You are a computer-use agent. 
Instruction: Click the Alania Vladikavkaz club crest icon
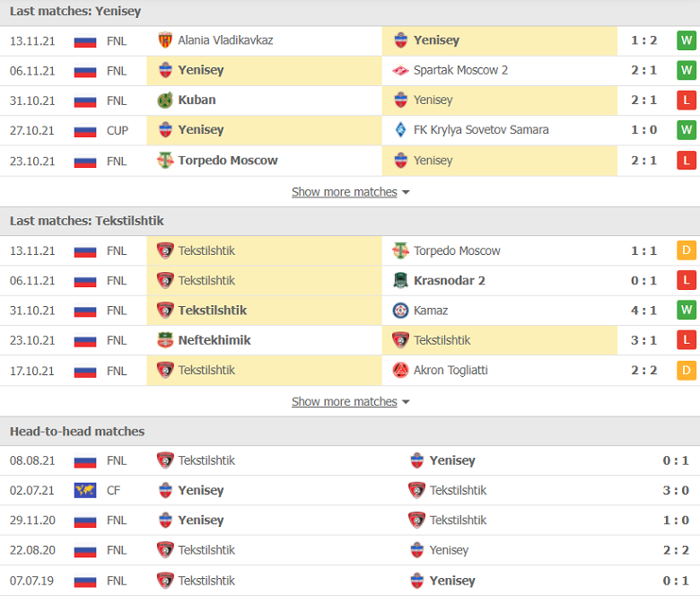pyautogui.click(x=165, y=40)
